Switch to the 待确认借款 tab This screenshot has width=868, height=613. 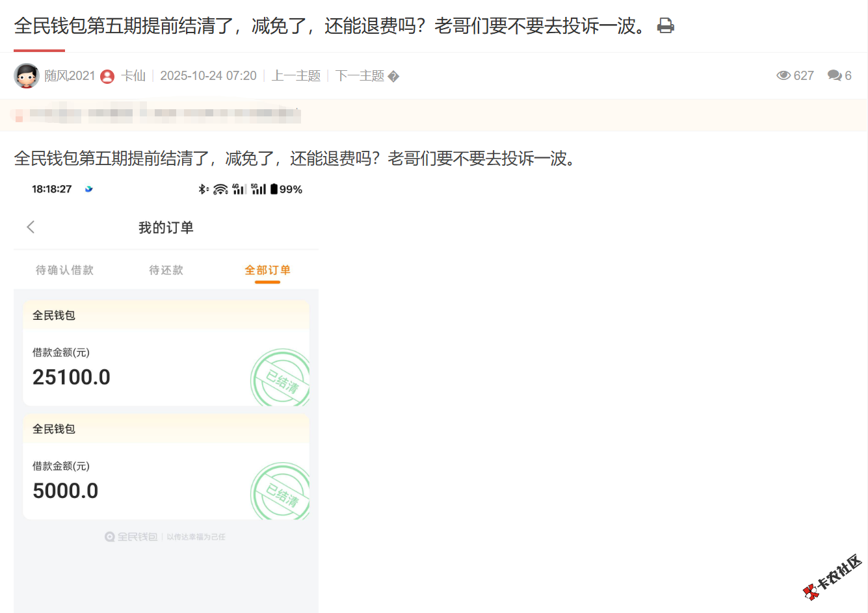(x=64, y=270)
